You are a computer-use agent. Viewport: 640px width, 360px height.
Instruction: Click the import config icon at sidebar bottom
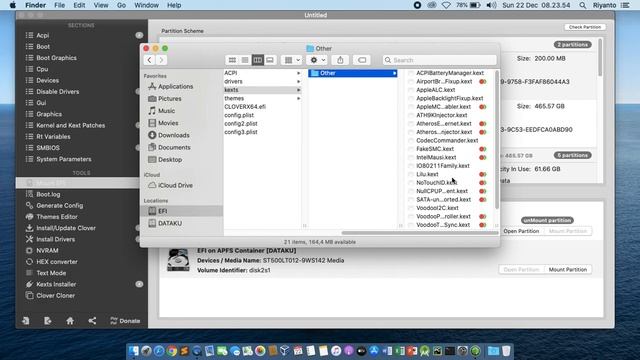pyautogui.click(x=26, y=321)
